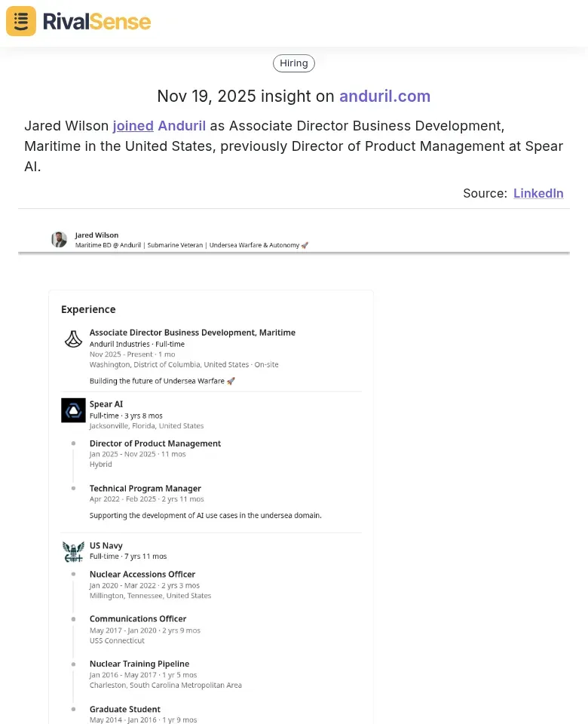Click the Graduate Student experience entry

point(124,709)
